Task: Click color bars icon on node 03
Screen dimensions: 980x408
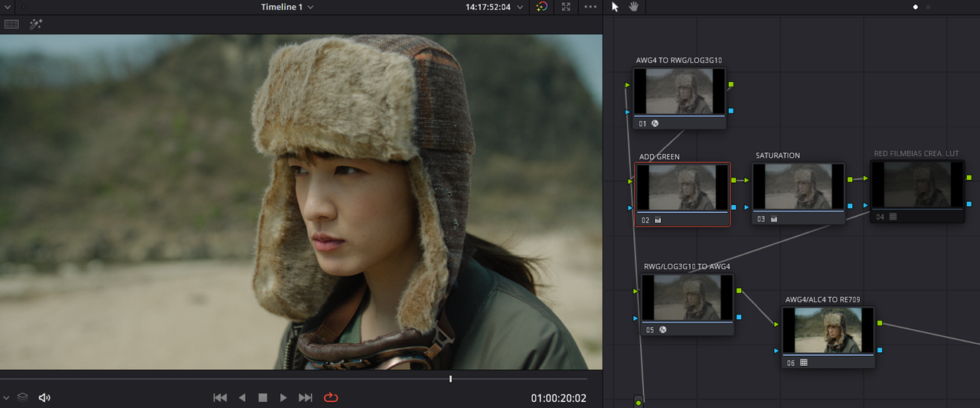Action: click(774, 219)
